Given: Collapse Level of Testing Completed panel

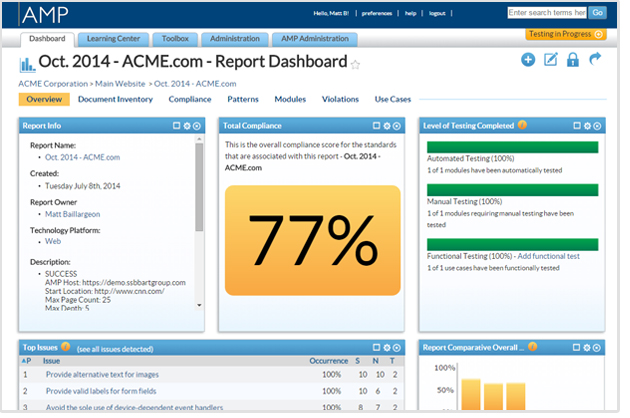Looking at the screenshot, I should (x=597, y=126).
